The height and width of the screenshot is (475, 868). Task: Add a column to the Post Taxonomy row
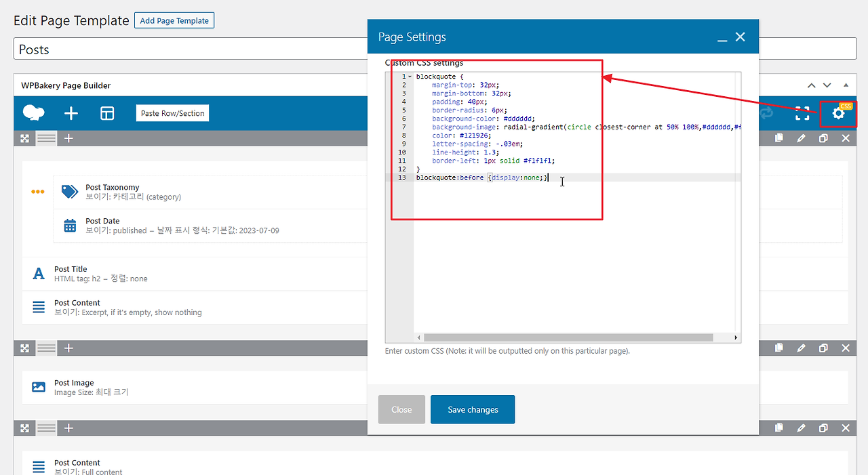pyautogui.click(x=68, y=138)
